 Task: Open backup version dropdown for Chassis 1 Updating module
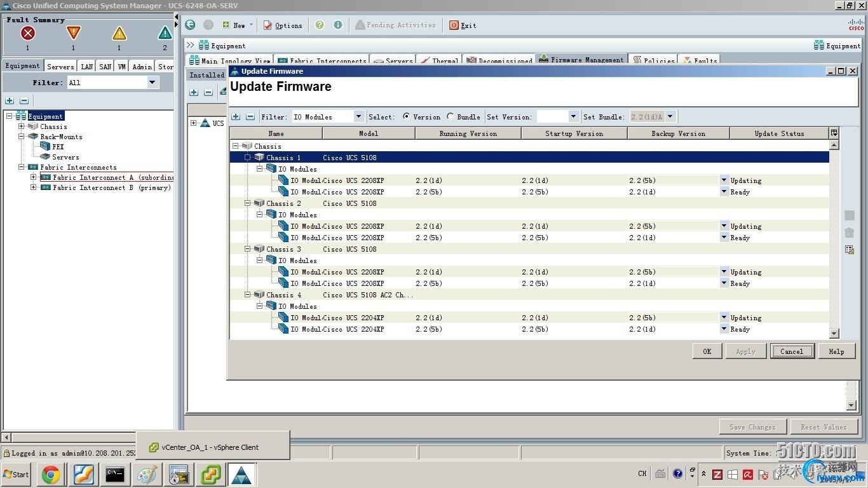(x=724, y=180)
